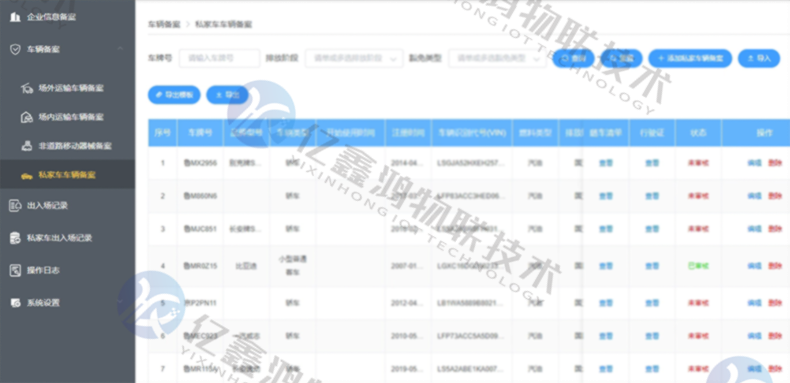Image resolution: width=790 pixels, height=383 pixels.
Task: Open 私家车出入场记录 in the sidebar
Action: (59, 238)
